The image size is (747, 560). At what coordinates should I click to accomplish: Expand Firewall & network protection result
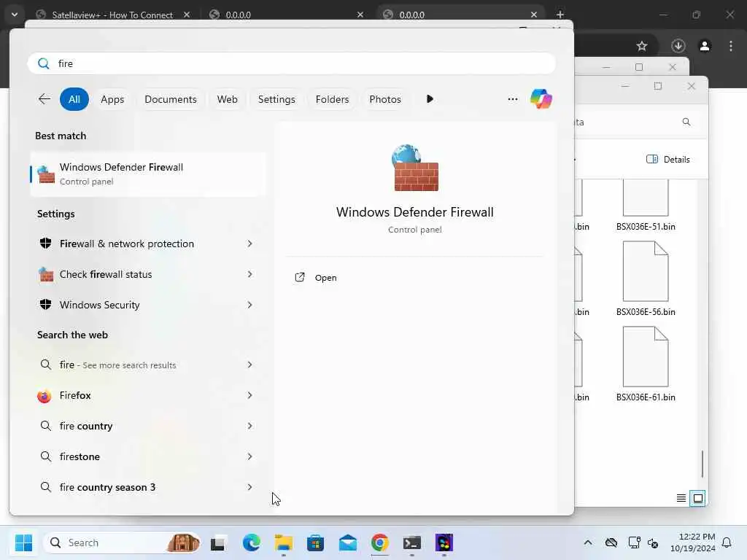[x=249, y=244]
